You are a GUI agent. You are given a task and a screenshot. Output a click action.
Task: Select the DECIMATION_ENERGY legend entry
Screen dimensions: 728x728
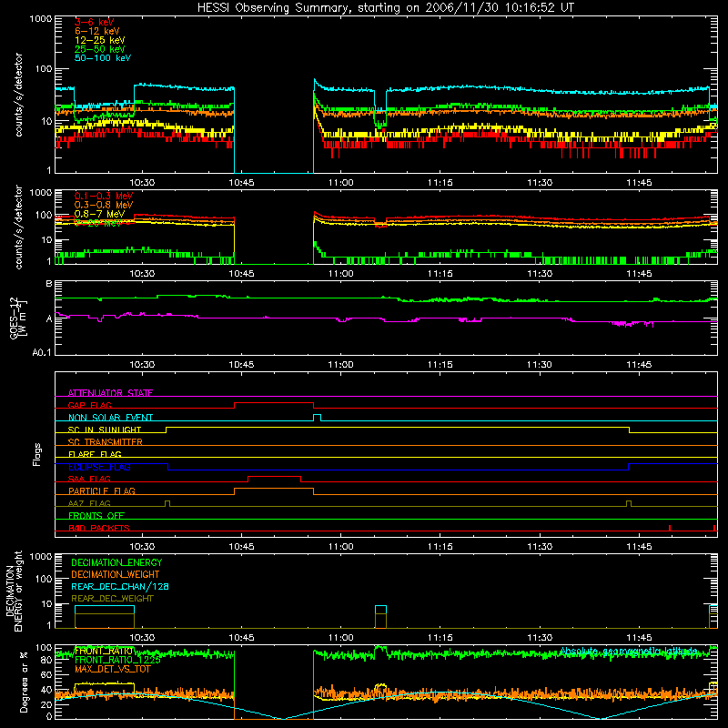(x=116, y=562)
